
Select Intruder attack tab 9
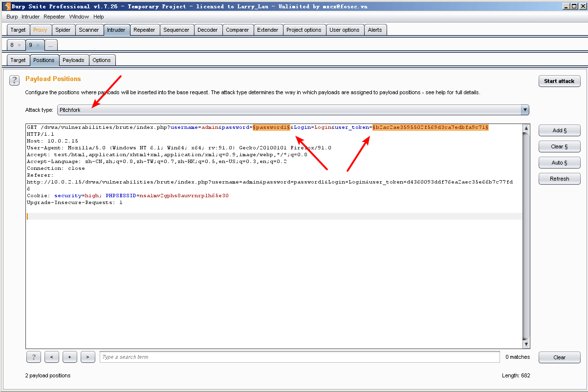pos(30,45)
